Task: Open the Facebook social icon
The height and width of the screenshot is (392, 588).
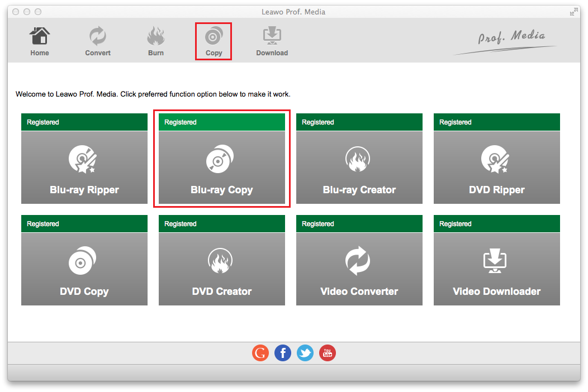Action: (x=283, y=353)
